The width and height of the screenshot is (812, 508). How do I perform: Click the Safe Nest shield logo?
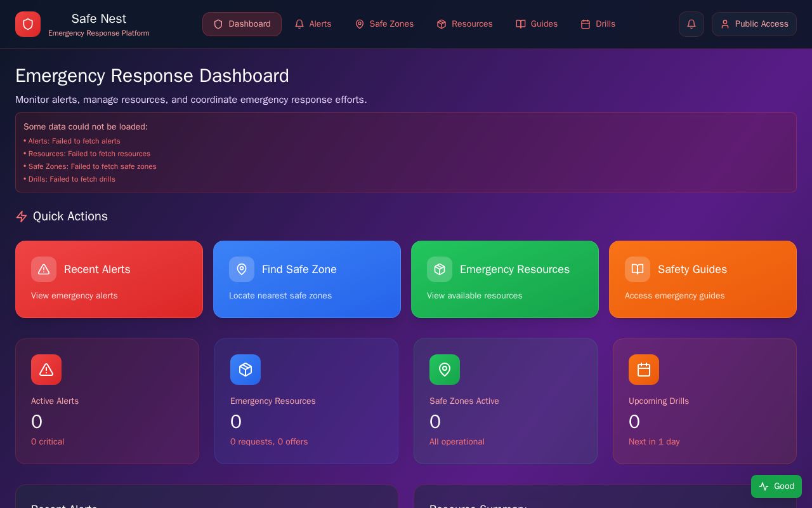[28, 24]
